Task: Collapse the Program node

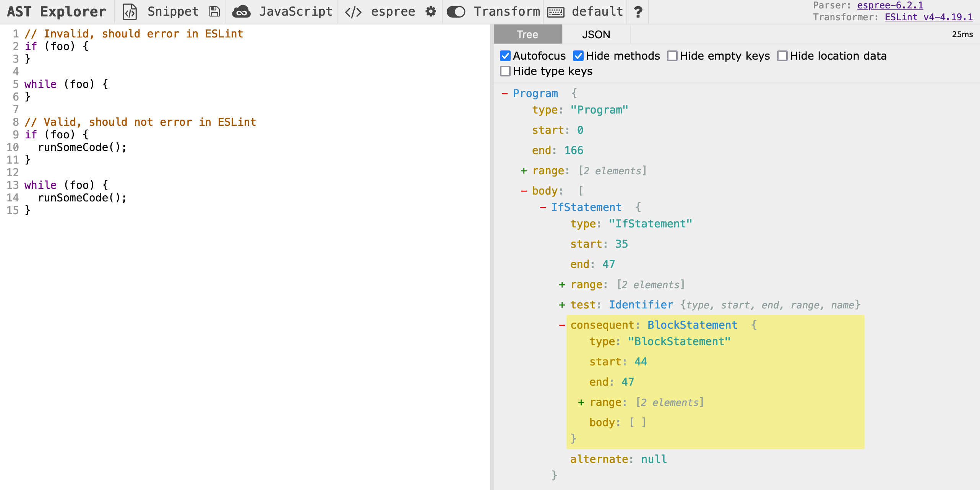Action: (505, 94)
